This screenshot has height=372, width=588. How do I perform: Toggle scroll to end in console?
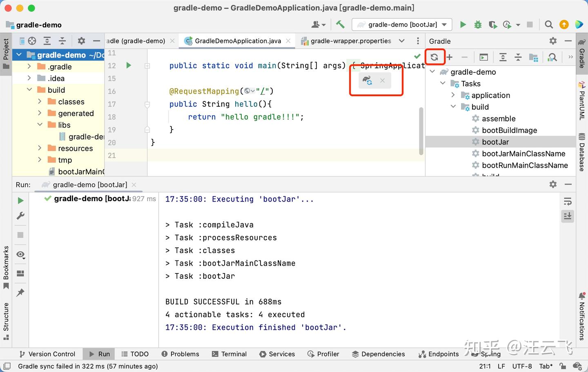(x=568, y=216)
